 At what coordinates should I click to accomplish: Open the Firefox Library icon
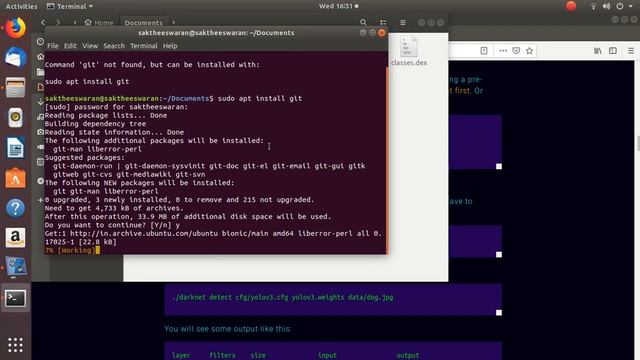598,51
